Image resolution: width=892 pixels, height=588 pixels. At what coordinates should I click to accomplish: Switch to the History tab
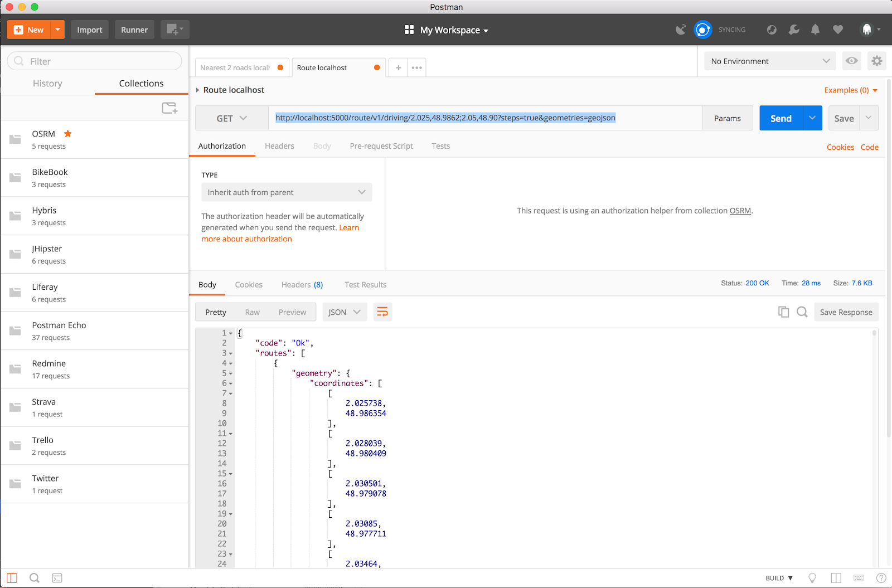tap(47, 84)
